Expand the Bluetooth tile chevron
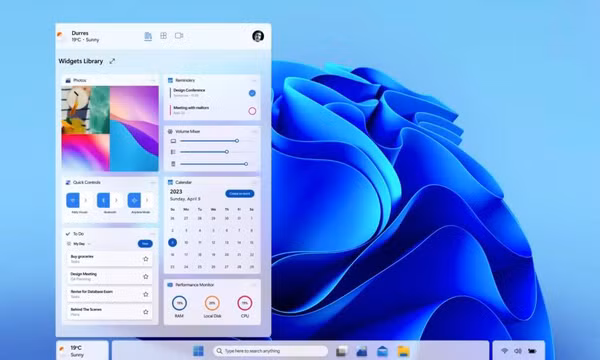600x360 pixels. tap(116, 200)
